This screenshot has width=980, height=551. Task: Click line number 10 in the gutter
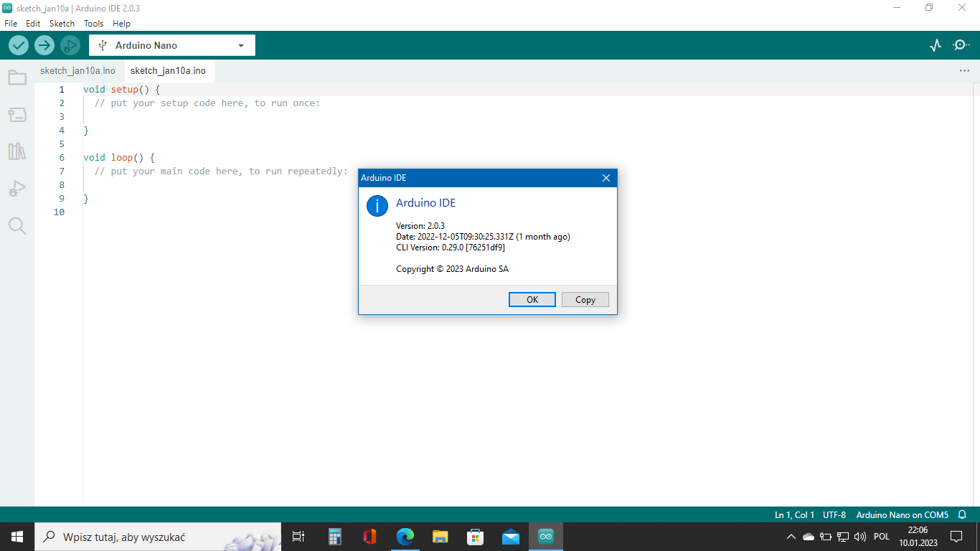click(x=59, y=212)
